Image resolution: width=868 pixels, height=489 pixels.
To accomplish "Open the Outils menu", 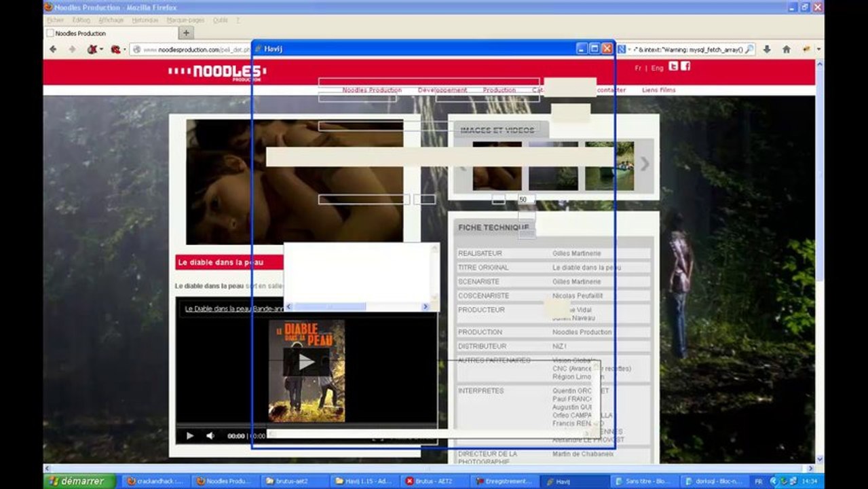I will coord(221,20).
